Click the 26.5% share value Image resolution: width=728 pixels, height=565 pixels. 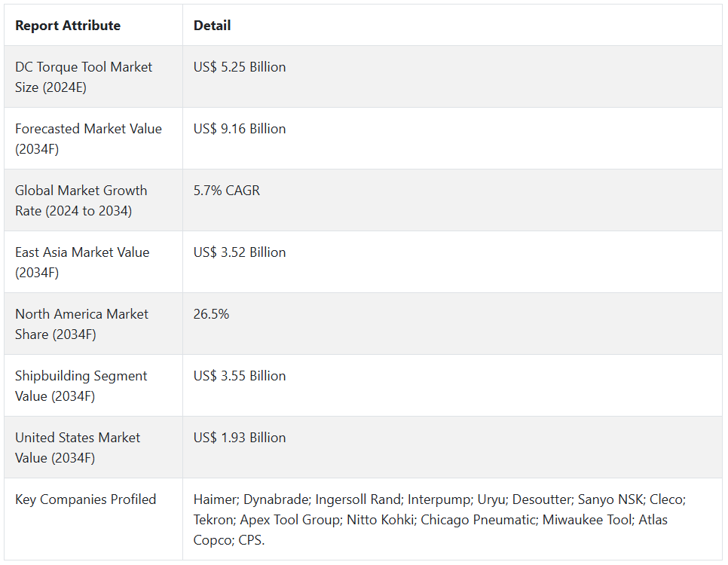(211, 314)
